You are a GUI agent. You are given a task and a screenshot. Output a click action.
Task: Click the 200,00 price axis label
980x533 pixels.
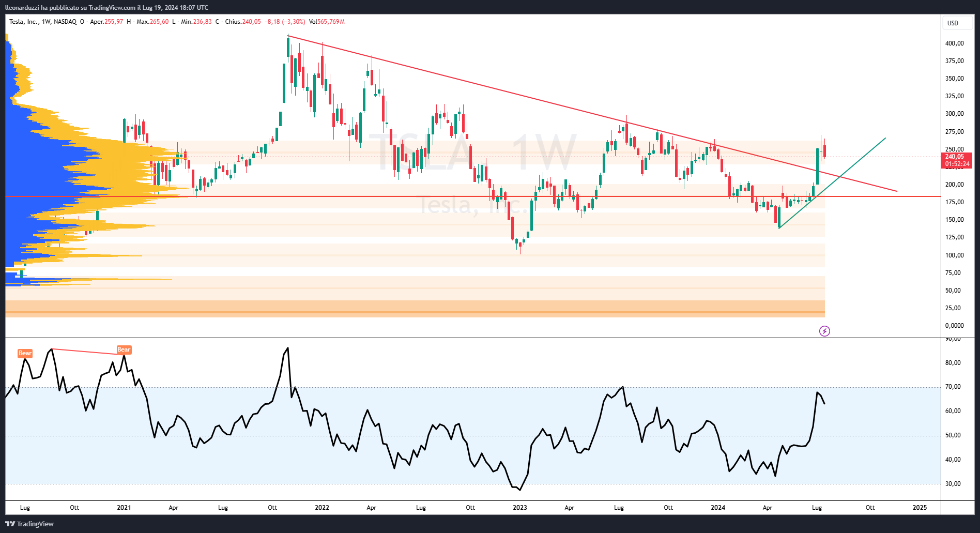click(x=954, y=185)
